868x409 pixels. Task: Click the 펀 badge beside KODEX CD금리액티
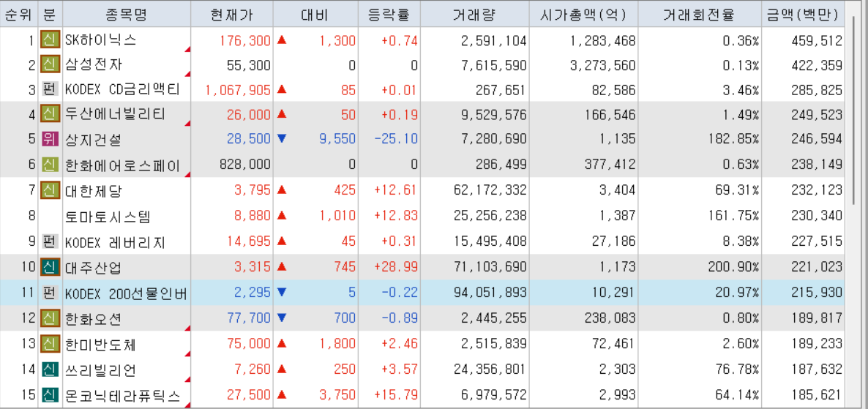[x=50, y=90]
